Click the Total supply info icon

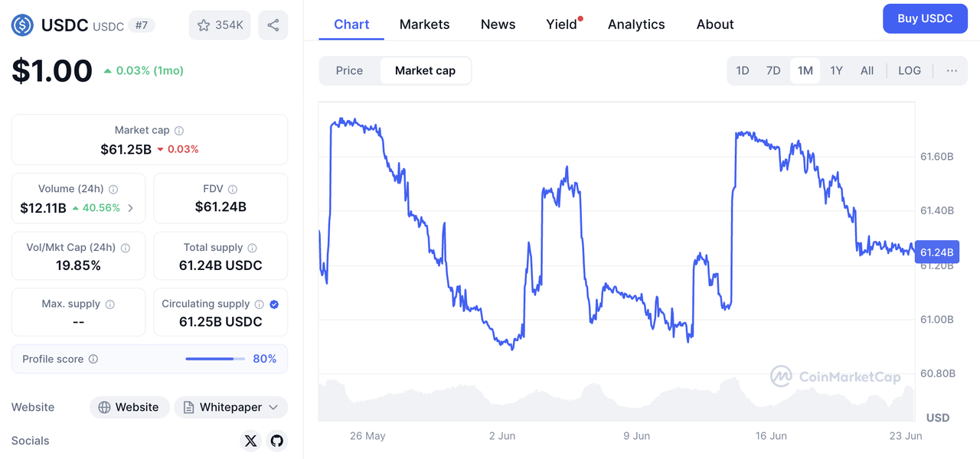252,248
